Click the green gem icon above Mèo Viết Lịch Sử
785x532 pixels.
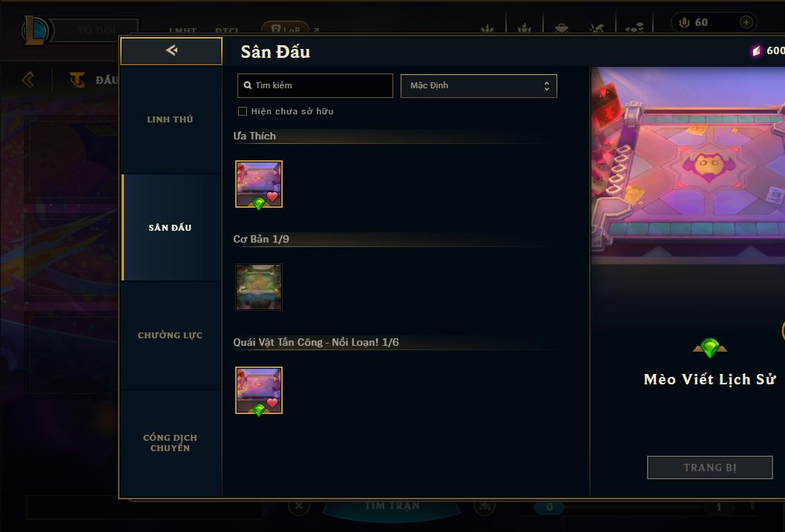(709, 347)
